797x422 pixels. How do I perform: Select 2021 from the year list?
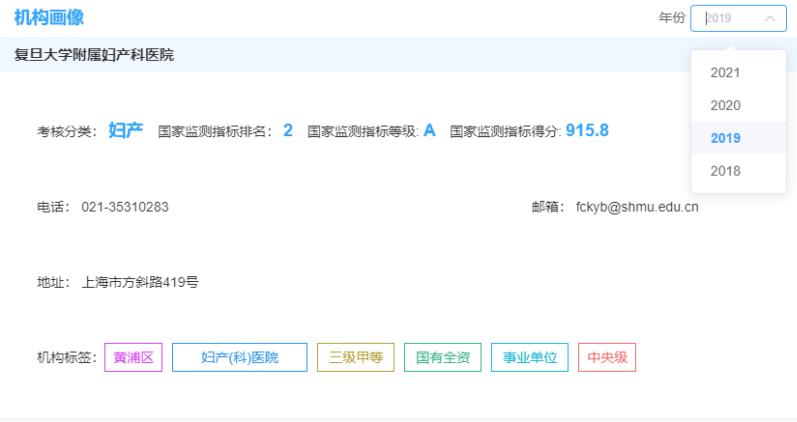tap(738, 72)
